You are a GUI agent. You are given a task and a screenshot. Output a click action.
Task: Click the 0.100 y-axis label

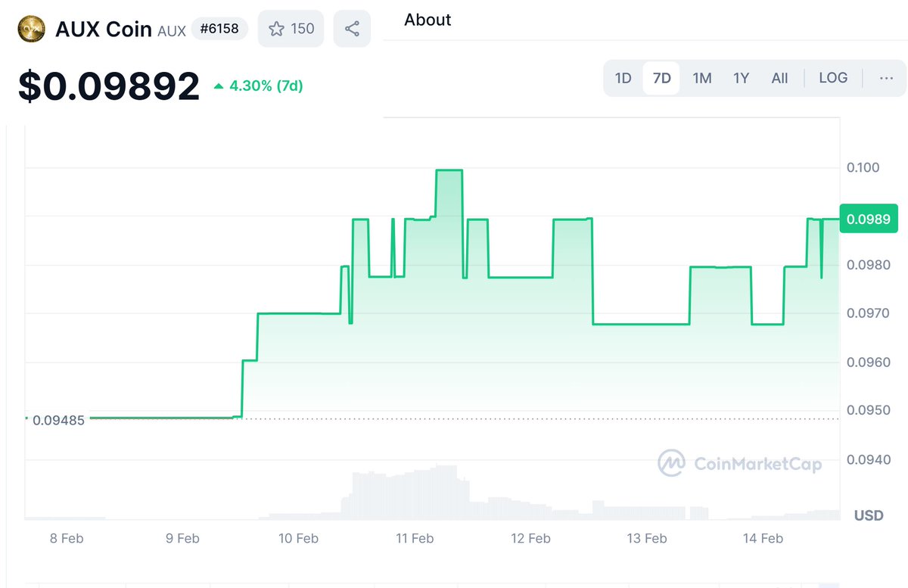863,167
